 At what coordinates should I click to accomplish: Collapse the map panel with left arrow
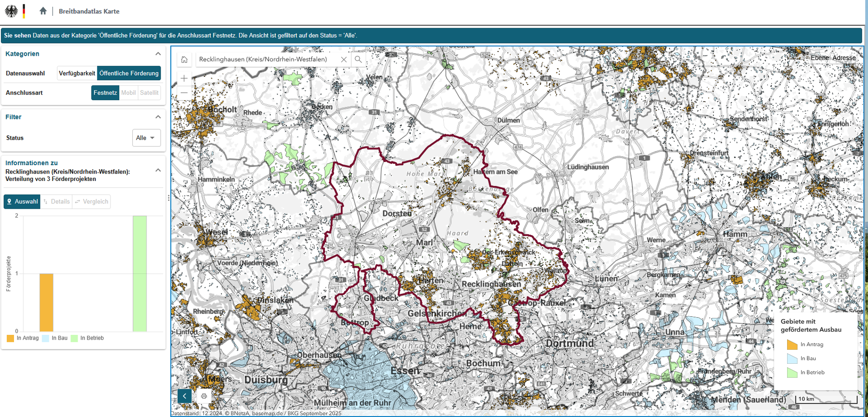pos(184,396)
